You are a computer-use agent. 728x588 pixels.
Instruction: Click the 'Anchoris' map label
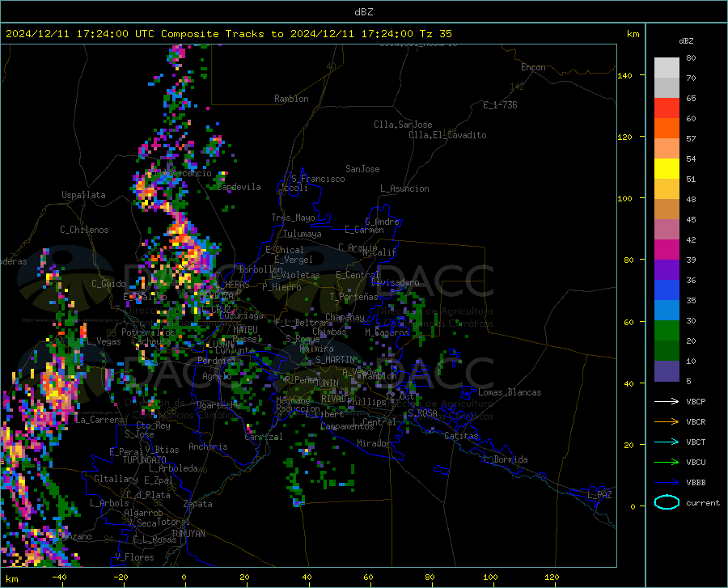pos(208,446)
